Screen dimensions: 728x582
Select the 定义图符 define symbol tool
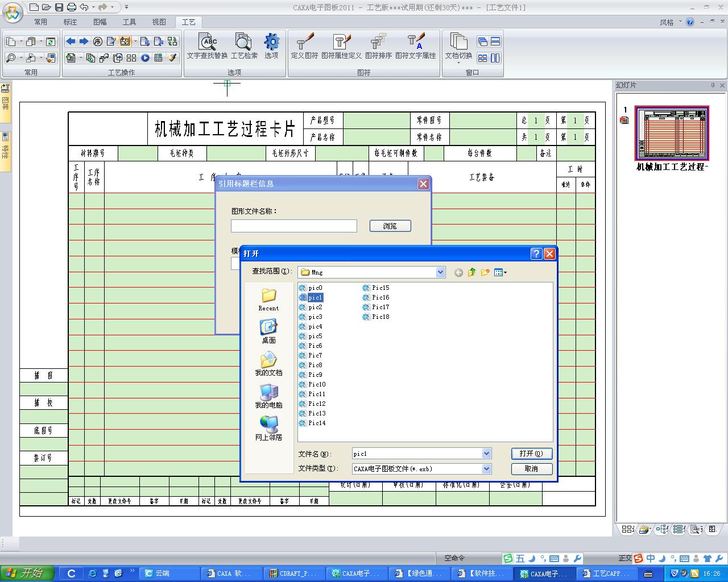[305, 43]
